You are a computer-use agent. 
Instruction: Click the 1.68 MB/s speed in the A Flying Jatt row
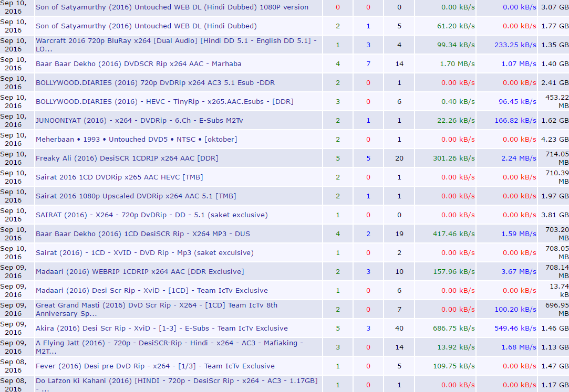tap(519, 347)
